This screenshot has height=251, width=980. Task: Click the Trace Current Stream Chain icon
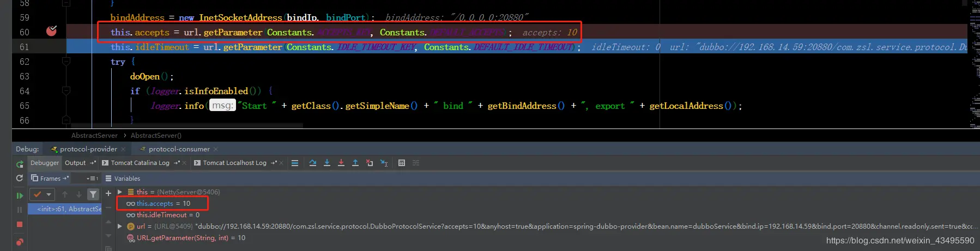coord(416,163)
